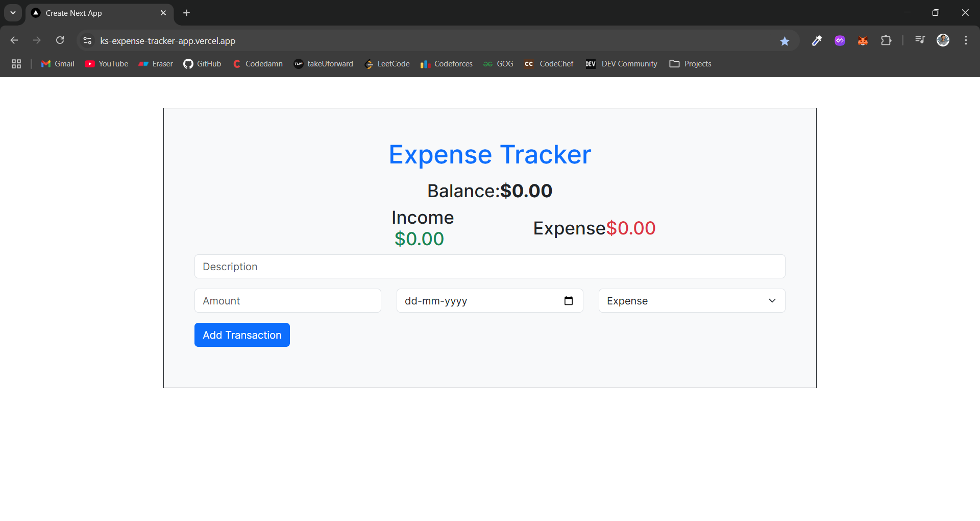
Task: Open the Extensions puzzle piece menu
Action: 887,40
